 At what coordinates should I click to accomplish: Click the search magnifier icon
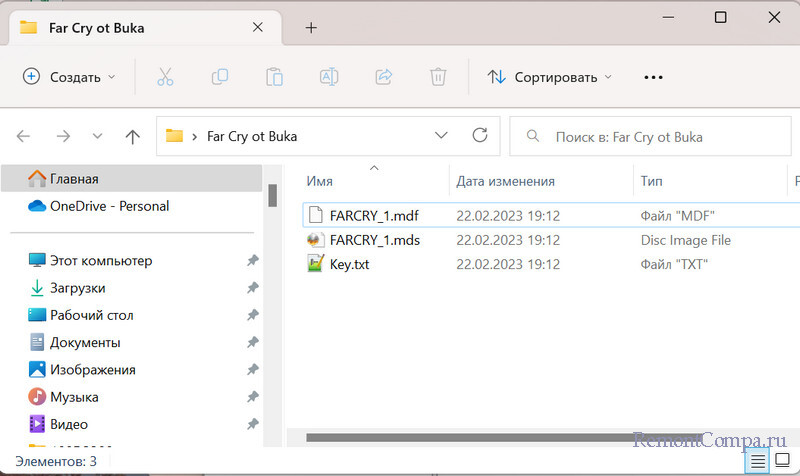click(x=533, y=136)
